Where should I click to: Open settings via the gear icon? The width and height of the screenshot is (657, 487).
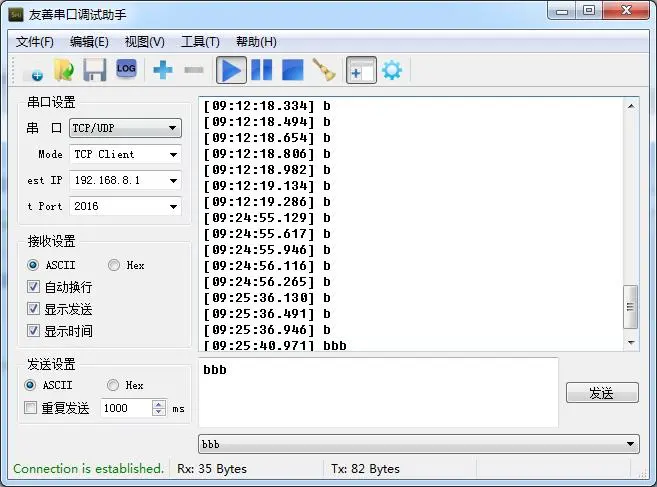[392, 70]
